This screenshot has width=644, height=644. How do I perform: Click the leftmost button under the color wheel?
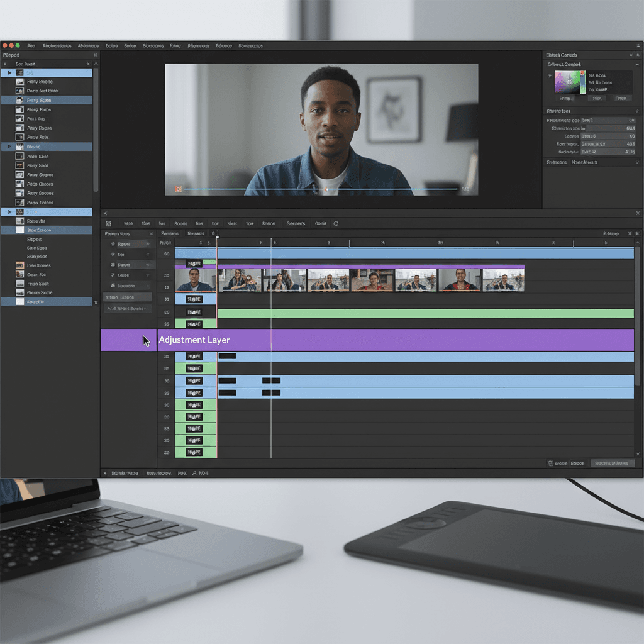565,98
